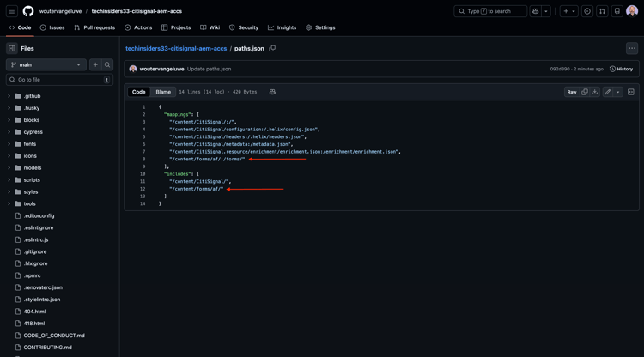Click the Go to file input

[x=59, y=80]
